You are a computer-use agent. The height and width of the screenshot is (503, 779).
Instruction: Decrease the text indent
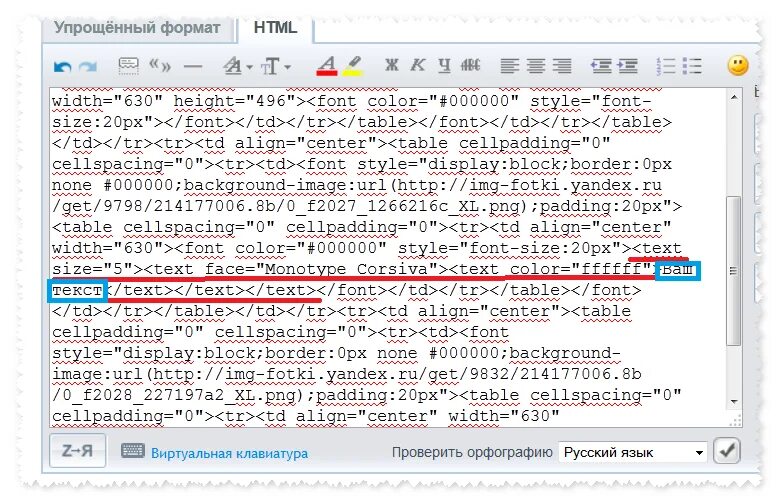pos(601,66)
